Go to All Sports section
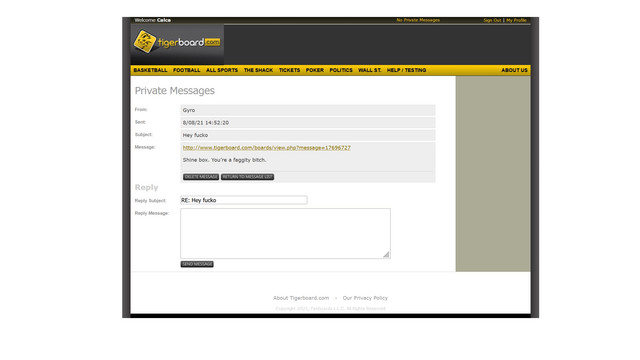 coord(222,70)
